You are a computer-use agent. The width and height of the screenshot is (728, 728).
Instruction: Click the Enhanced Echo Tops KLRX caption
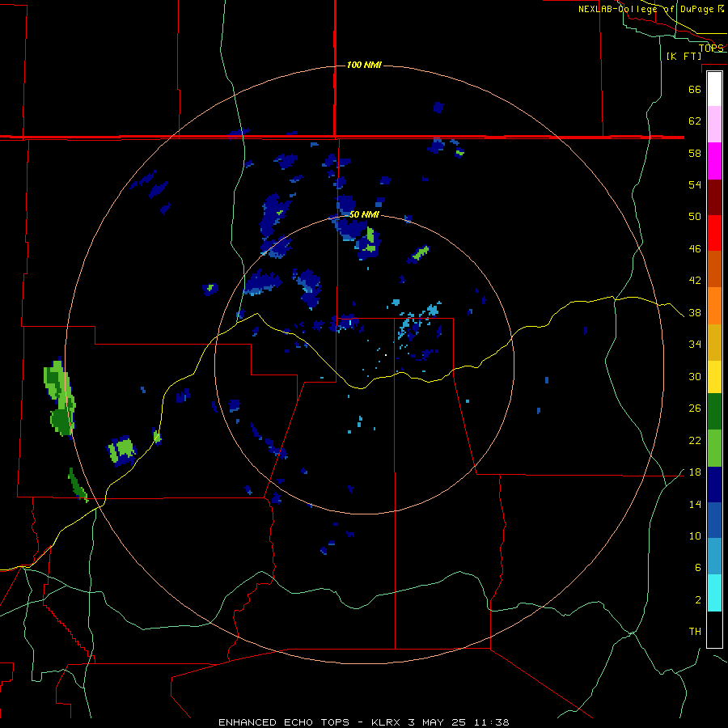click(363, 722)
